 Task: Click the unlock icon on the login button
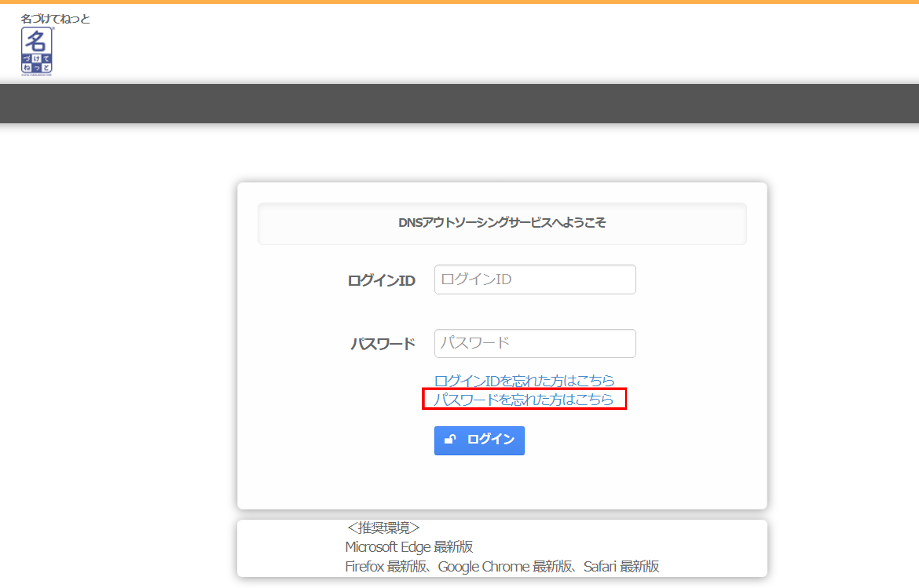(x=450, y=440)
